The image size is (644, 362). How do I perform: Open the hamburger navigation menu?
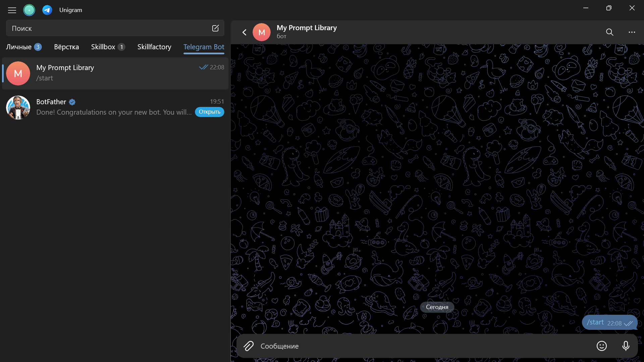tap(12, 10)
